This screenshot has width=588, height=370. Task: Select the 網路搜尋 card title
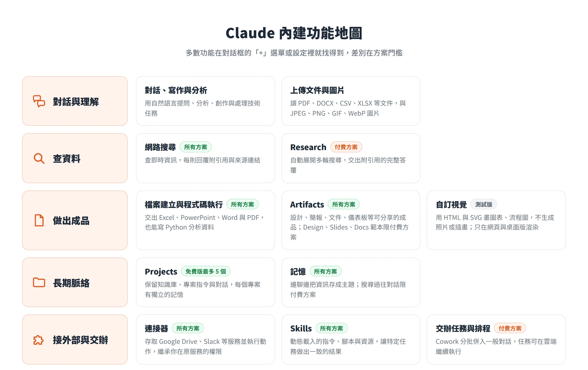pos(160,147)
